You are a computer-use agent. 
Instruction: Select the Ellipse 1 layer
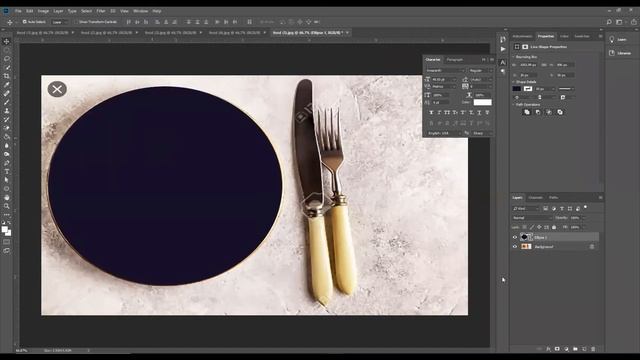556,237
